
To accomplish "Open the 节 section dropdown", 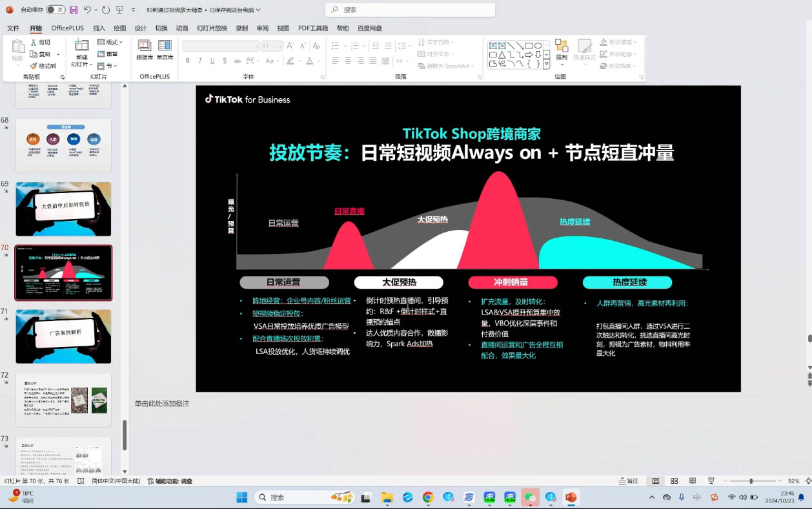I will click(x=108, y=65).
